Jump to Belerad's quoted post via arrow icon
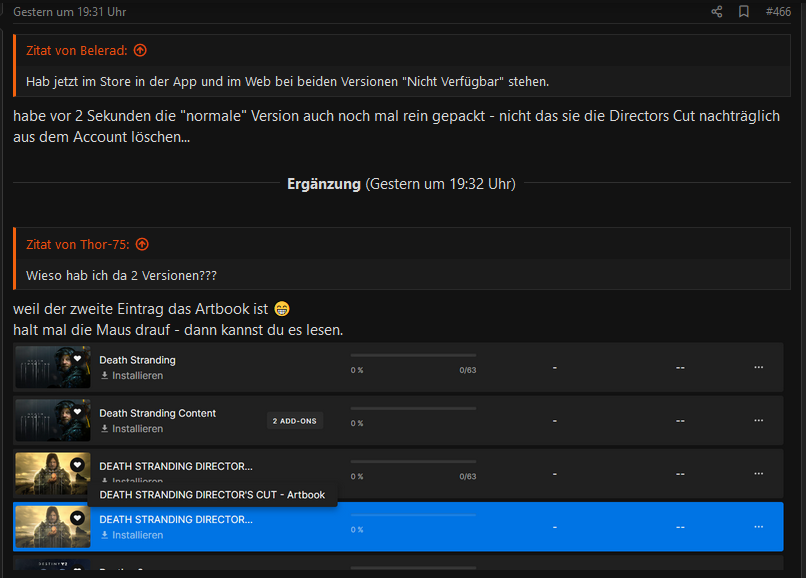This screenshot has width=806, height=578. (x=140, y=50)
